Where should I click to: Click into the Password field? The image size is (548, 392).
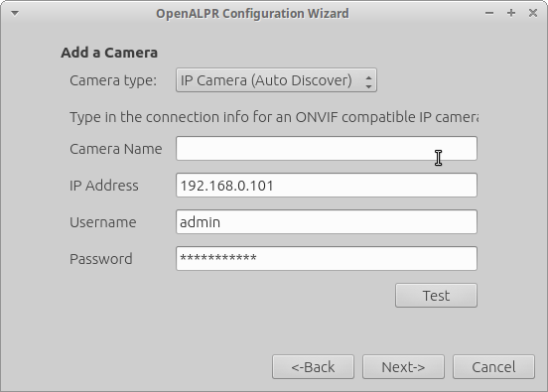point(327,259)
